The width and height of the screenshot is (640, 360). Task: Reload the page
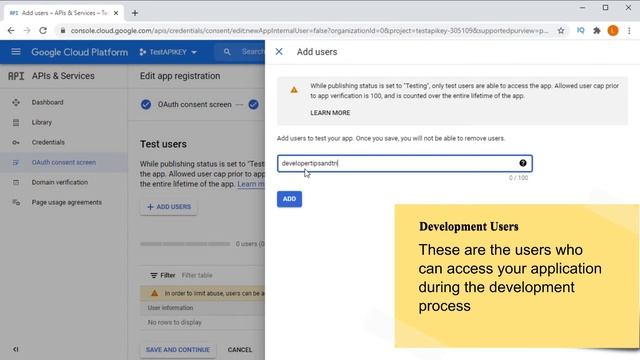tap(43, 31)
